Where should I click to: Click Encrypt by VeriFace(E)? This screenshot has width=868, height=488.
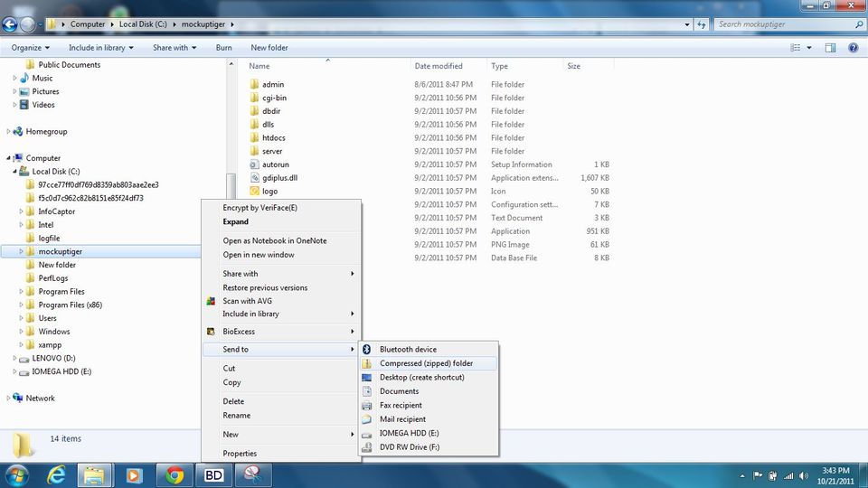pyautogui.click(x=281, y=208)
